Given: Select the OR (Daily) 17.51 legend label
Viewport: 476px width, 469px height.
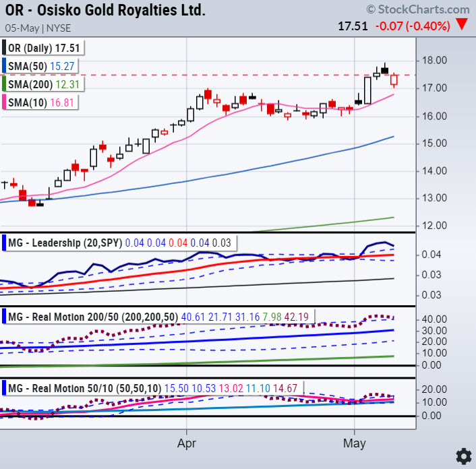Looking at the screenshot, I should [44, 48].
